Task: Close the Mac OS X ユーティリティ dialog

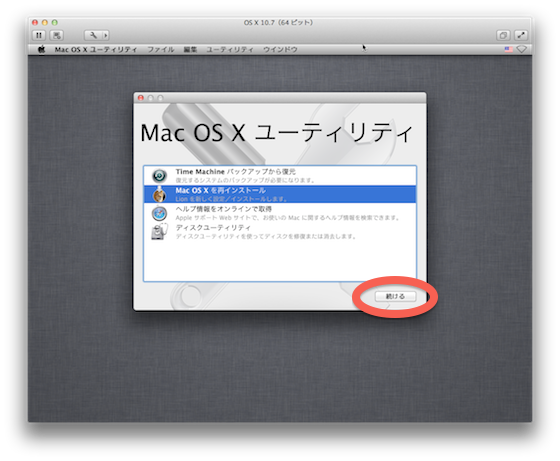Action: (x=141, y=98)
